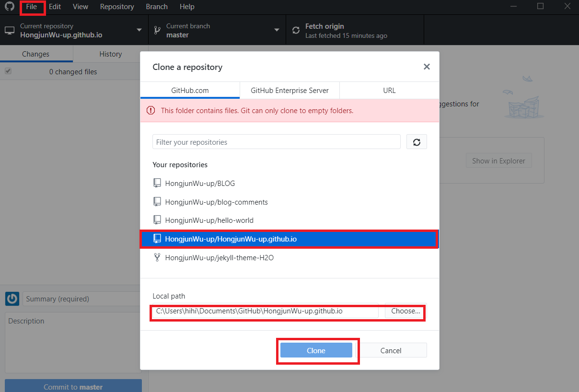Click the 'Clone a repository' title

(x=187, y=67)
